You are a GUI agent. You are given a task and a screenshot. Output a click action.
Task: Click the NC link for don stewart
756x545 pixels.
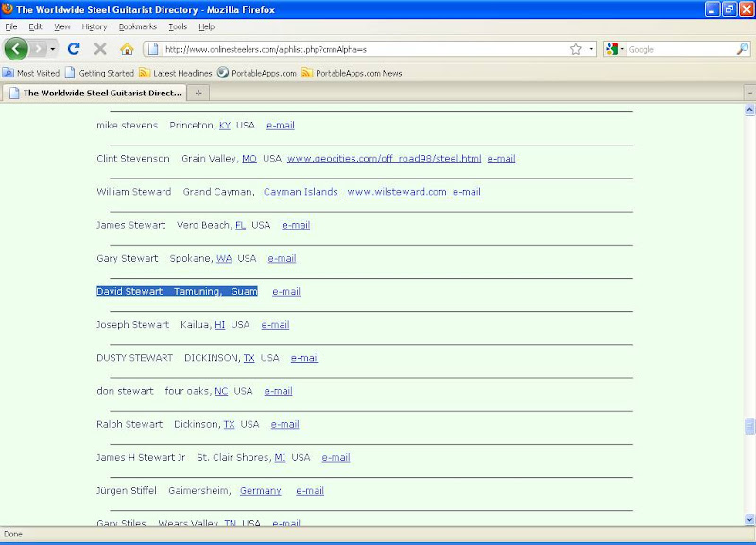(x=221, y=391)
